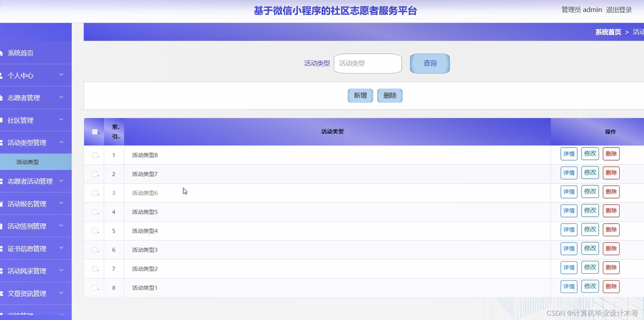Screen dimensions: 644x320
Task: View 详情 for 活动类型4
Action: [569, 230]
